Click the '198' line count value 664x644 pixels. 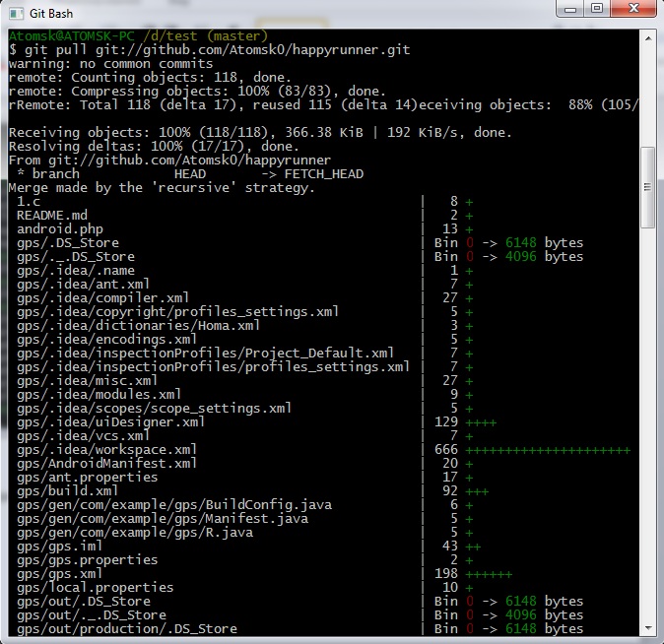[446, 574]
